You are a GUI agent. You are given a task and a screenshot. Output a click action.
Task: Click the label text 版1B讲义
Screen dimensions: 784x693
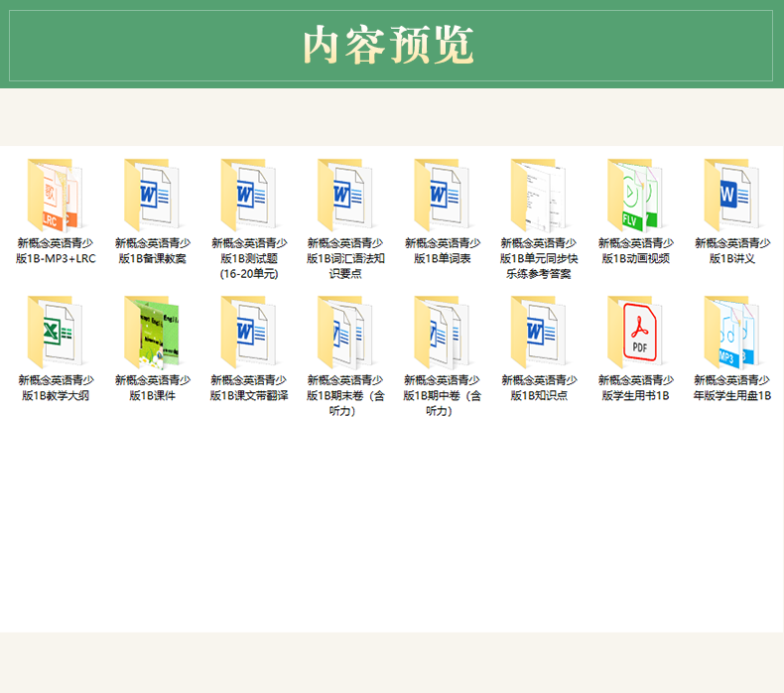click(x=732, y=259)
